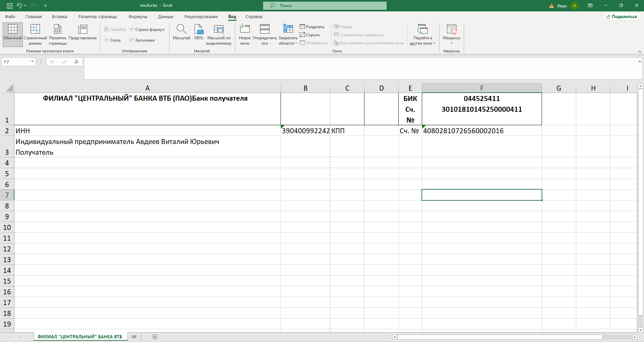The width and height of the screenshot is (644, 342).
Task: Open the Zoom (Масштаб) dialog
Action: [182, 33]
